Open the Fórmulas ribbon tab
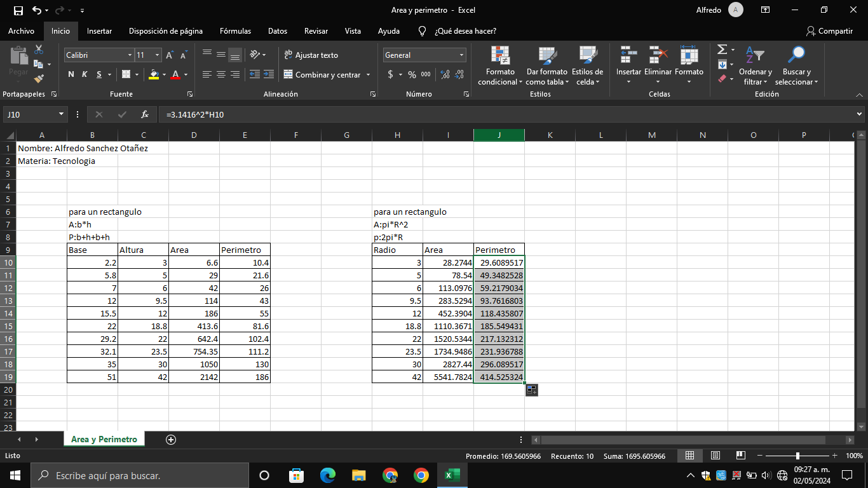Viewport: 868px width, 488px height. [x=235, y=30]
